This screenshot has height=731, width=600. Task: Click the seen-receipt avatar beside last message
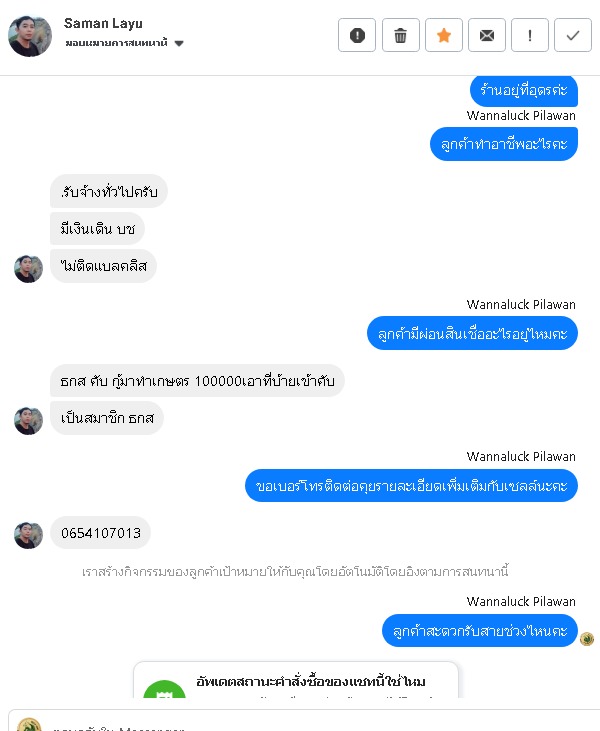click(587, 639)
